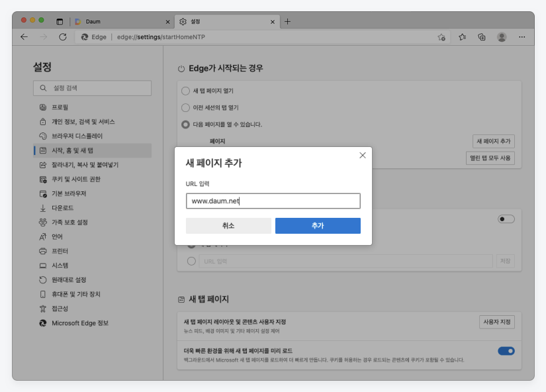
Task: Switch to the 설정 tab
Action: click(226, 22)
